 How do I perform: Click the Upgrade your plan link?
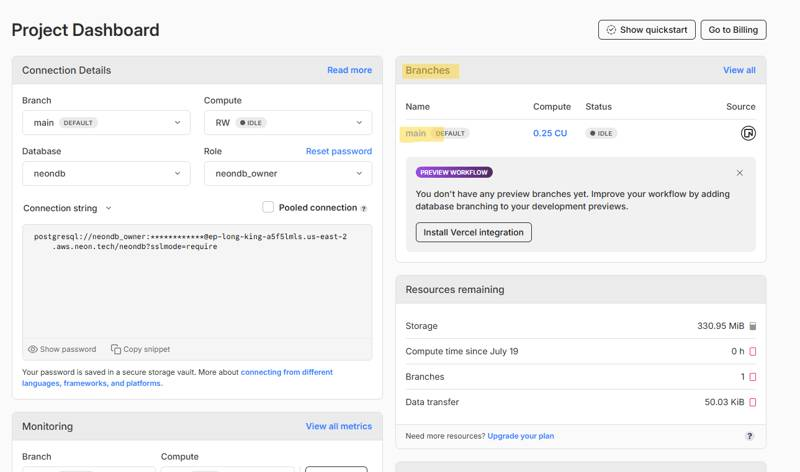coord(520,436)
